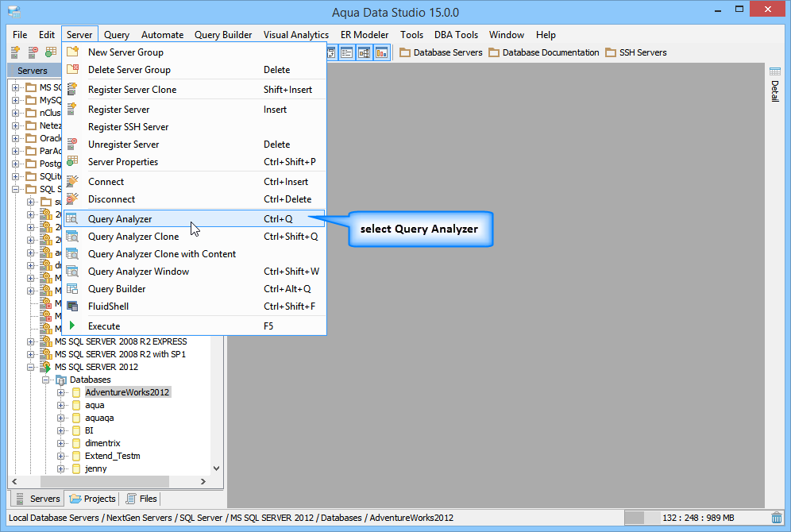Viewport: 791px width, 532px height.
Task: Click the memory usage progress bar
Action: pos(642,518)
